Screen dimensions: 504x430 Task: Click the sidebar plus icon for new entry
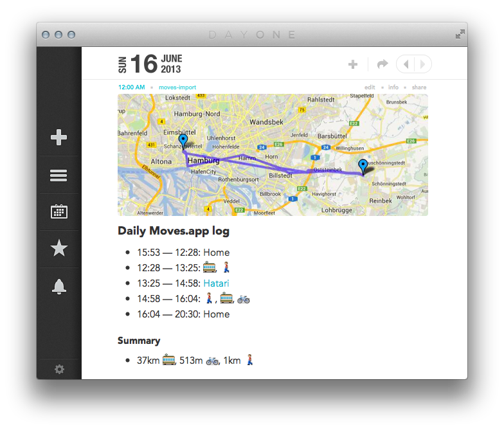[x=59, y=138]
